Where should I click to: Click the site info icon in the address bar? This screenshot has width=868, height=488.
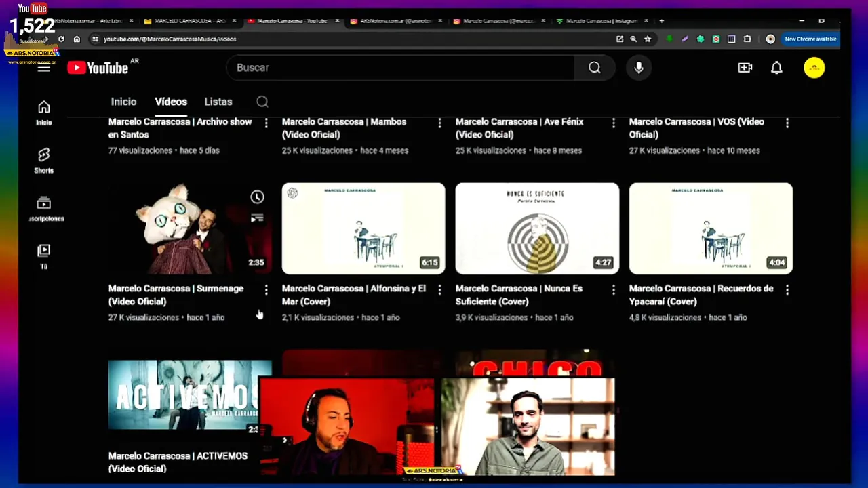tap(95, 39)
